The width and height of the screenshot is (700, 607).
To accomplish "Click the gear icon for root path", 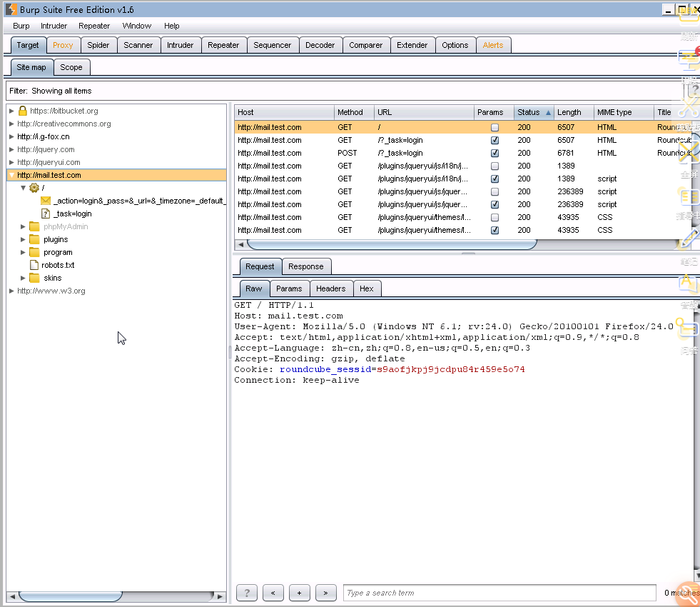I will (x=34, y=188).
